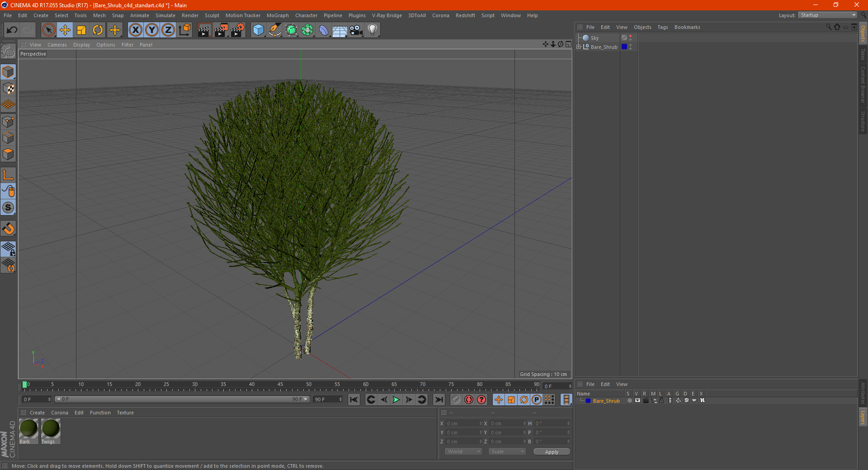Toggle Y axis lock
The height and width of the screenshot is (470, 868).
[152, 30]
